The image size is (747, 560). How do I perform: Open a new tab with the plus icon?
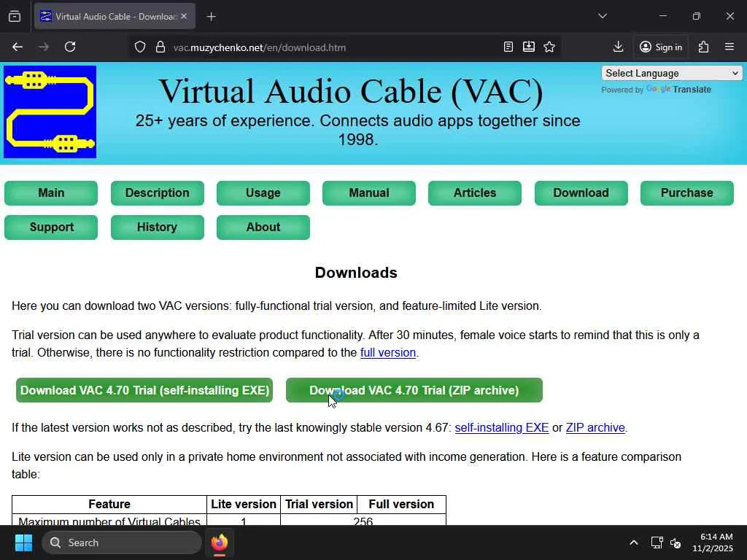211,17
